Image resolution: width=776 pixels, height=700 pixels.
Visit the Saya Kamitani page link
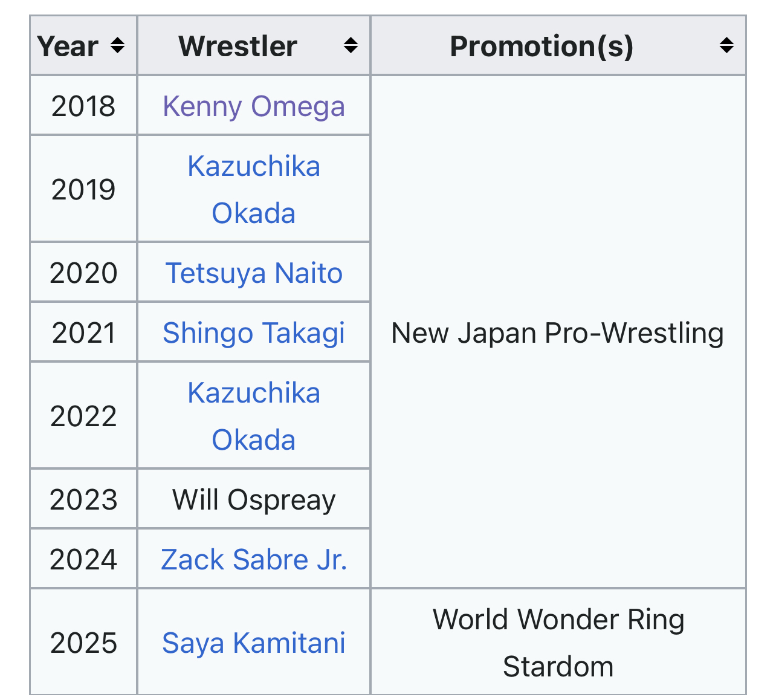pos(254,643)
